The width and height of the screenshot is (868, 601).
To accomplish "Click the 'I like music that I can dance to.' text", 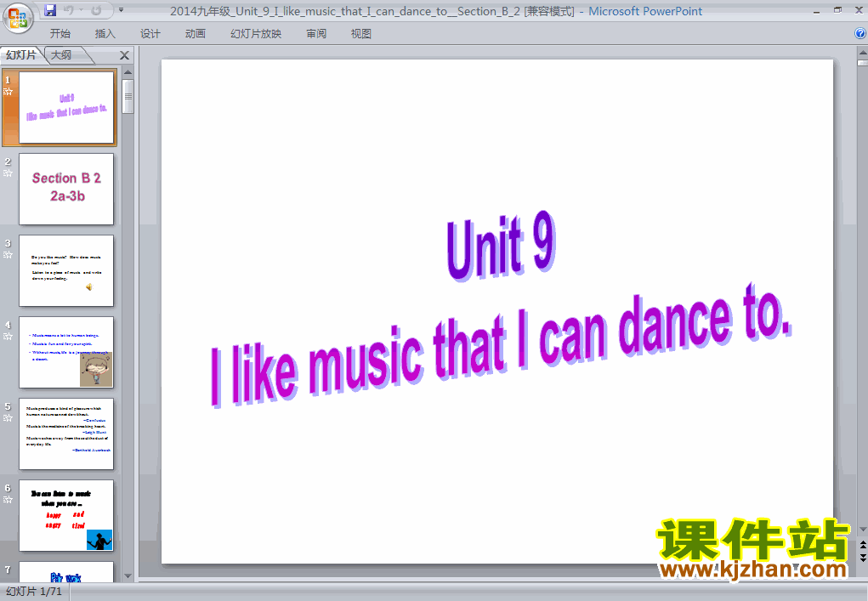I will [x=501, y=347].
